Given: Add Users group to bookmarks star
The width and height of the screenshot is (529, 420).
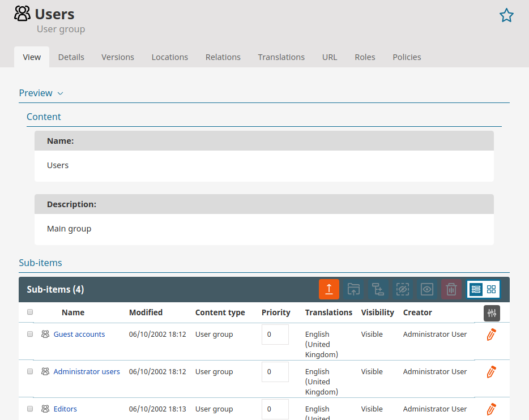Looking at the screenshot, I should click(506, 15).
